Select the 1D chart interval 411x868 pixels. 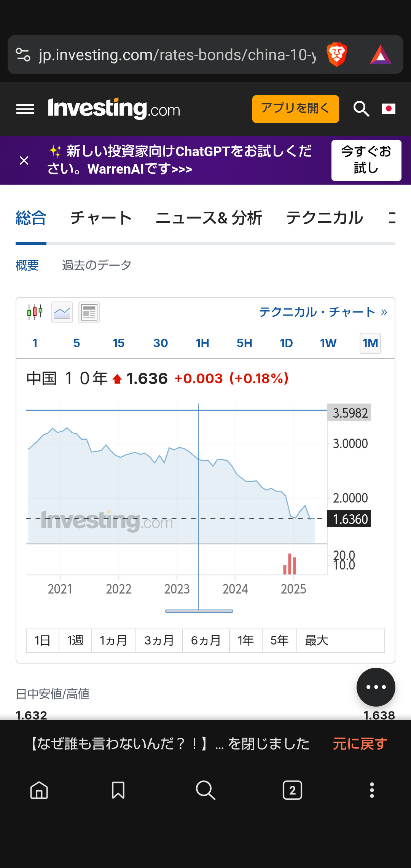286,343
